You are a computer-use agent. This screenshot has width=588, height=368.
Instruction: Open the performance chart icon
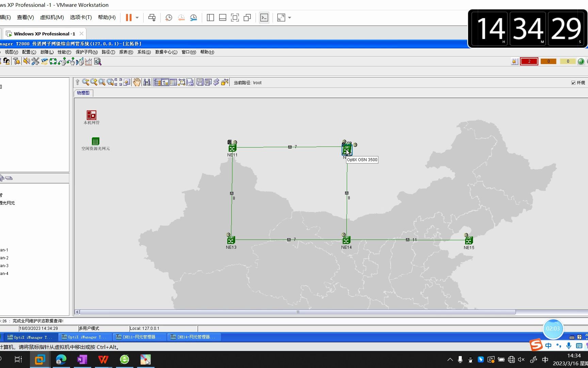(88, 61)
